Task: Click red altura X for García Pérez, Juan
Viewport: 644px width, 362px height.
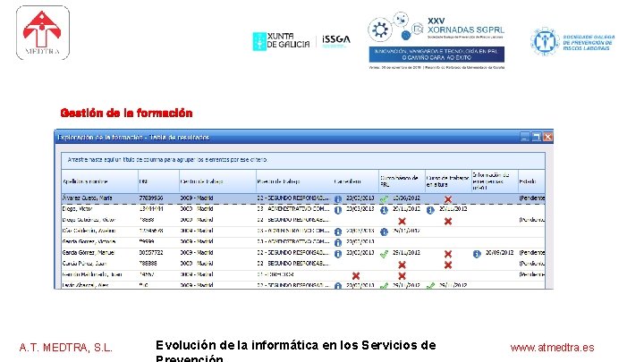Action: pyautogui.click(x=448, y=265)
